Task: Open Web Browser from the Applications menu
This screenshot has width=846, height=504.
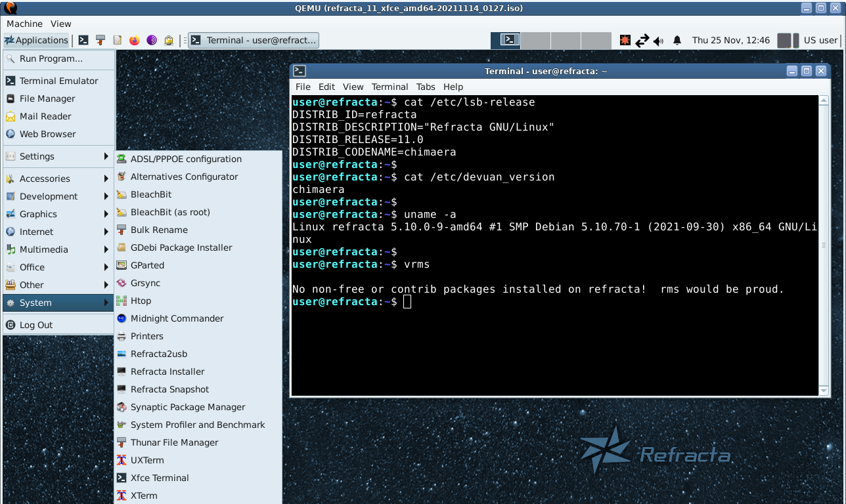Action: 58,134
